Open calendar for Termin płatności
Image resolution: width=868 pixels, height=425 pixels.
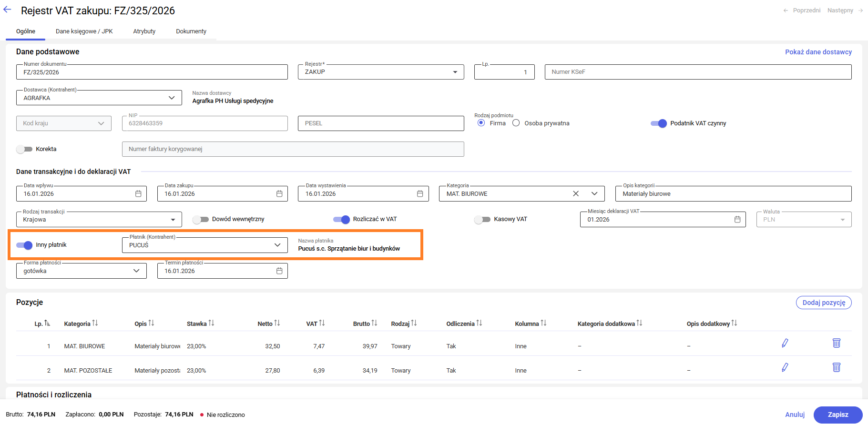tap(279, 271)
